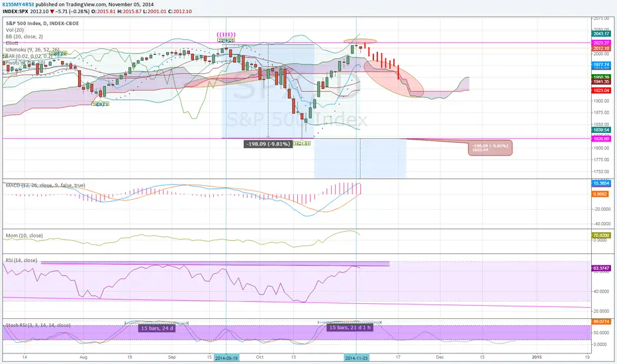This screenshot has width=617, height=364.
Task: Click the teal 1839.54 price tag
Action: point(601,130)
